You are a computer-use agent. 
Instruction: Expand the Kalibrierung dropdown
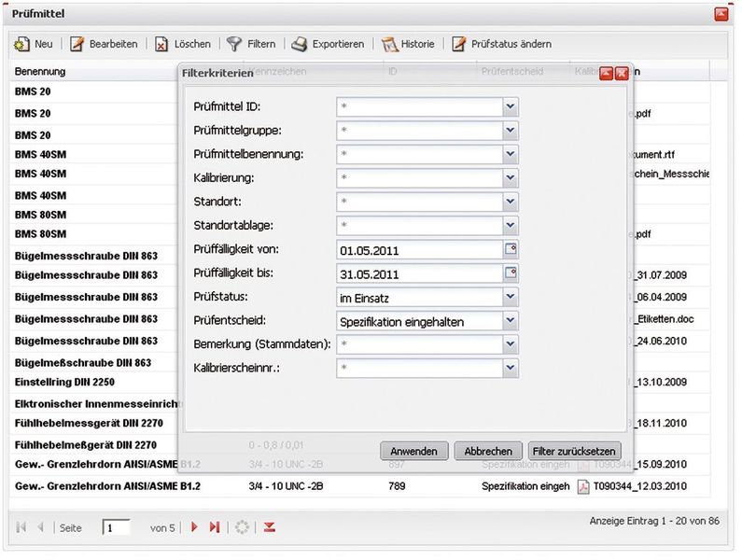[x=511, y=178]
